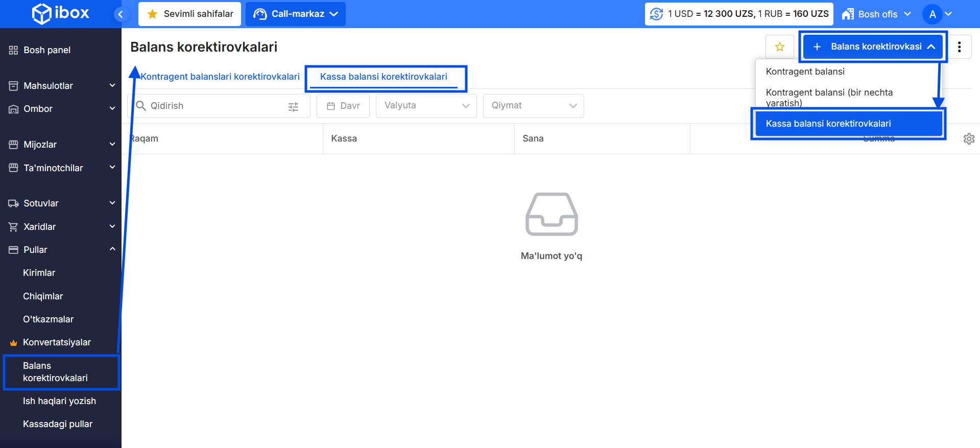The image size is (980, 448).
Task: Open the Bosh panel dashboard
Action: tap(47, 50)
